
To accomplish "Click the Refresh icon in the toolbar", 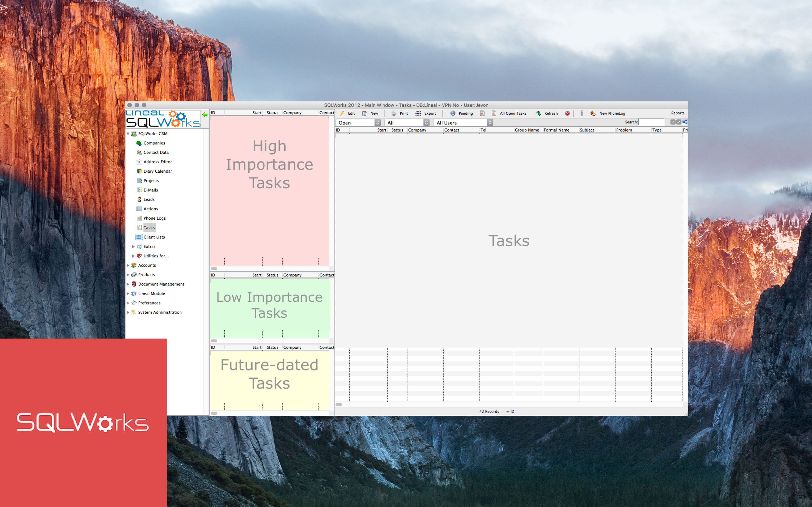I will [539, 113].
